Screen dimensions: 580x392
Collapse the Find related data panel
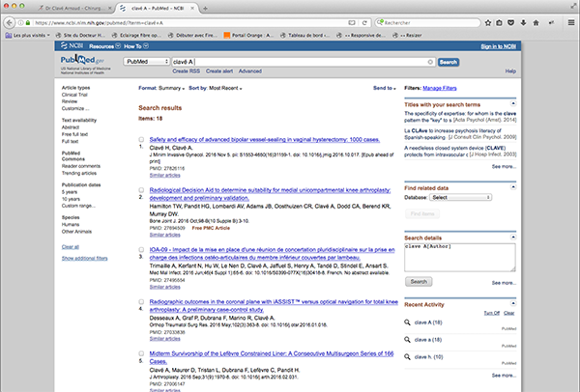click(x=513, y=187)
